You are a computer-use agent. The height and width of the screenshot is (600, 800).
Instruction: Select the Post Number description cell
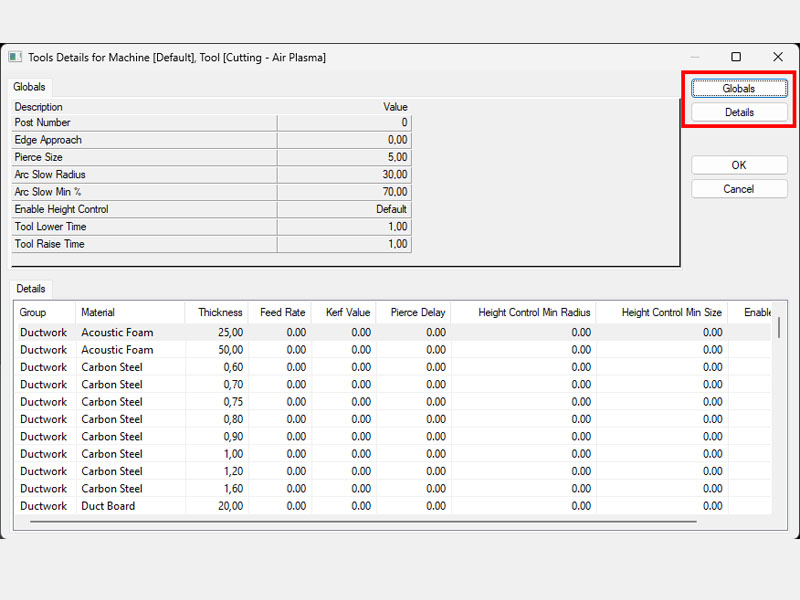[144, 123]
